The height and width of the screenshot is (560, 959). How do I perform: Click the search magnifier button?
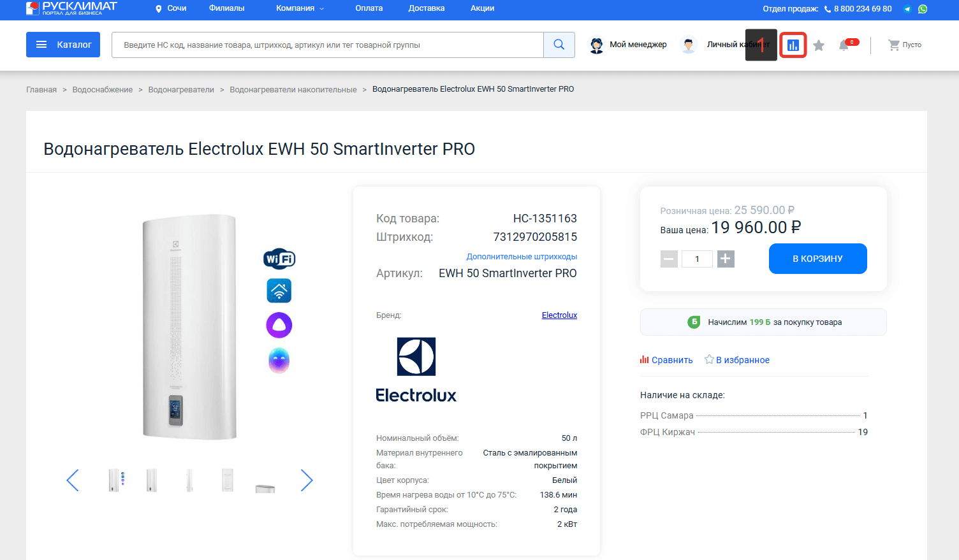(559, 45)
